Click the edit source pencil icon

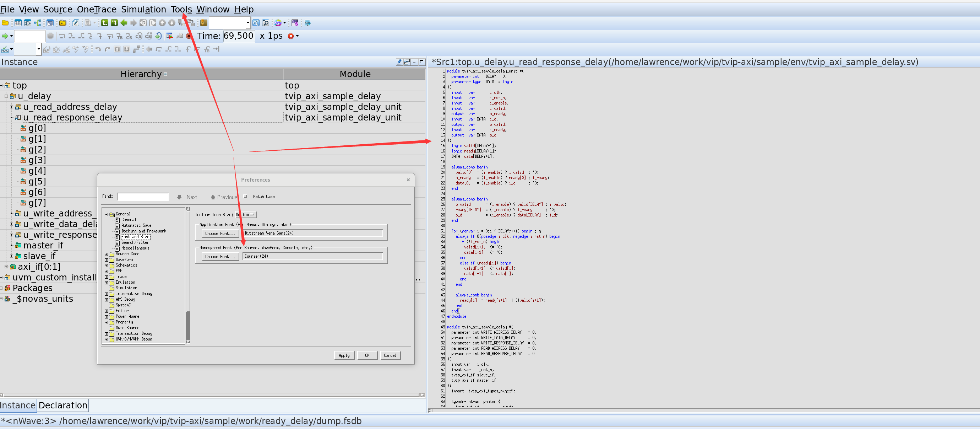tap(75, 23)
